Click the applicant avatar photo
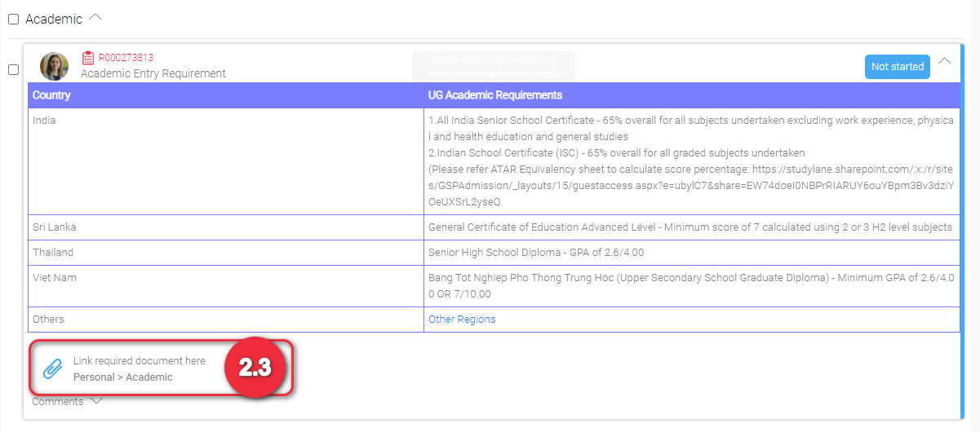The width and height of the screenshot is (980, 432). [55, 66]
